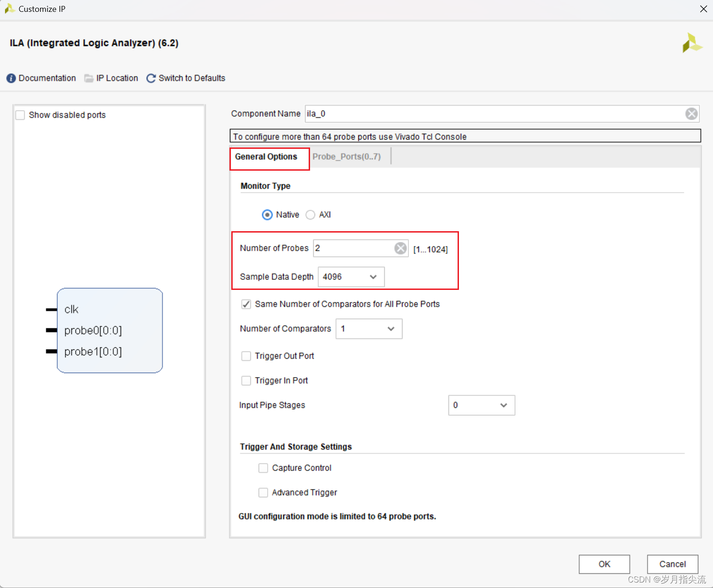This screenshot has height=588, width=713.
Task: Click the probe1[0:0] port label
Action: (x=93, y=352)
